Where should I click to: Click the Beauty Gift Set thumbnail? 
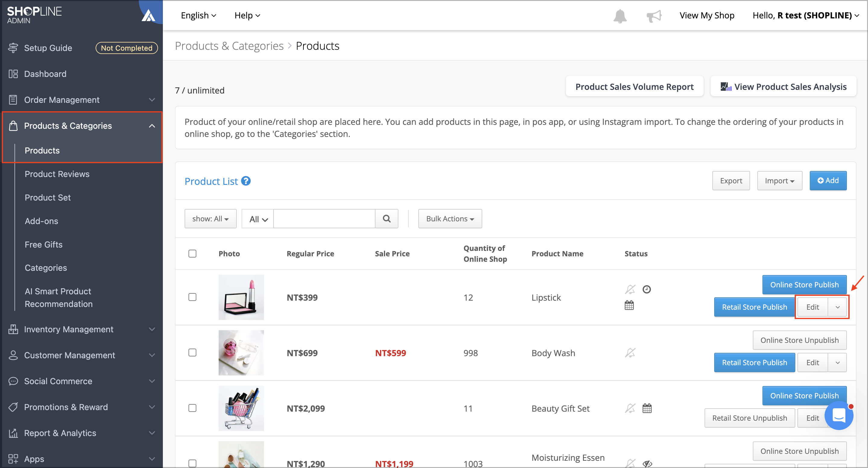click(241, 408)
